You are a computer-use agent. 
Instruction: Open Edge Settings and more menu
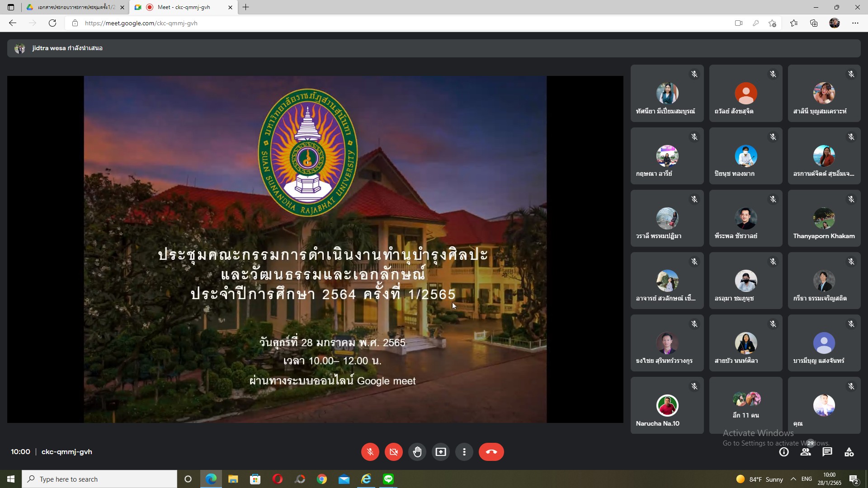[855, 23]
